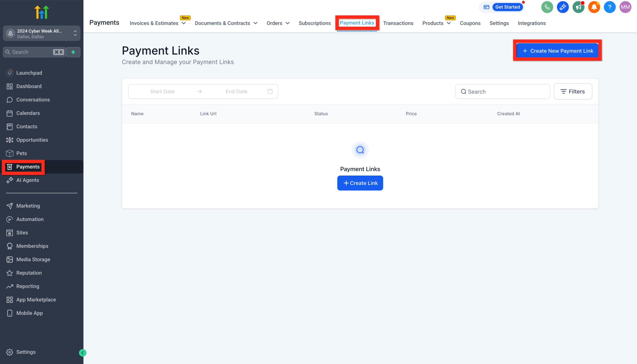View announcements via the megaphone icon
The image size is (637, 364).
[x=579, y=7]
